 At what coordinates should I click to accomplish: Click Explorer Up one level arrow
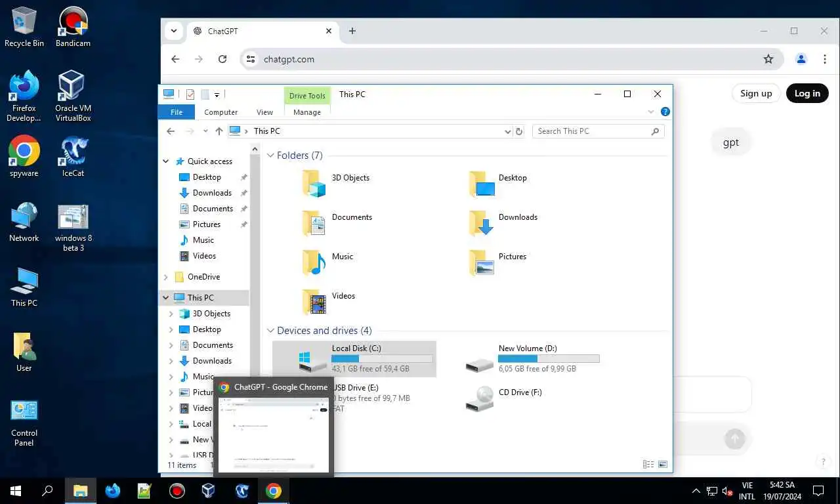(219, 131)
